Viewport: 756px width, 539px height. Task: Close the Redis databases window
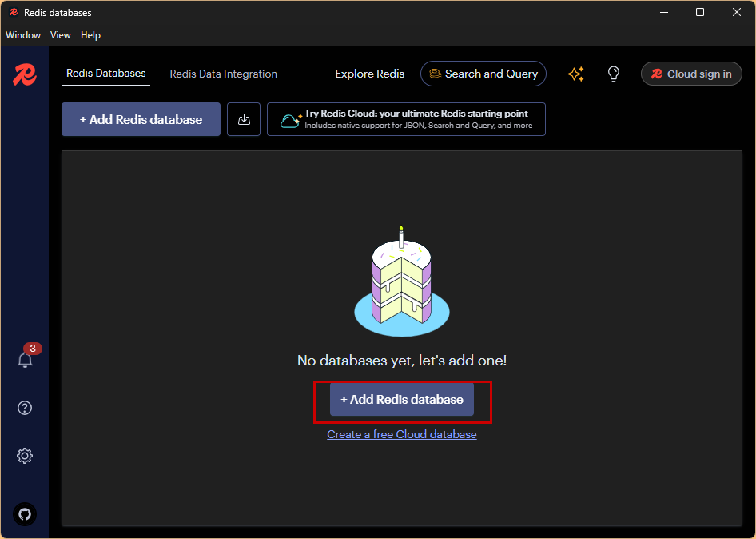pyautogui.click(x=737, y=13)
